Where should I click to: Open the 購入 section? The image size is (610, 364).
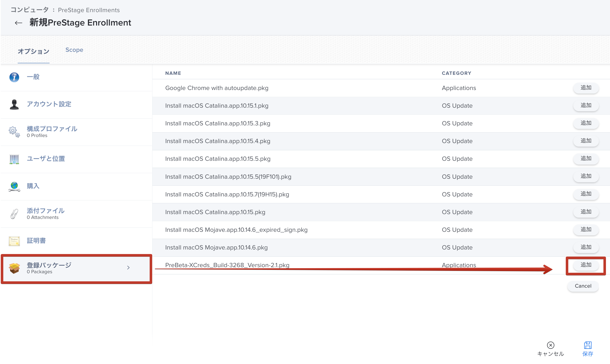pos(76,187)
